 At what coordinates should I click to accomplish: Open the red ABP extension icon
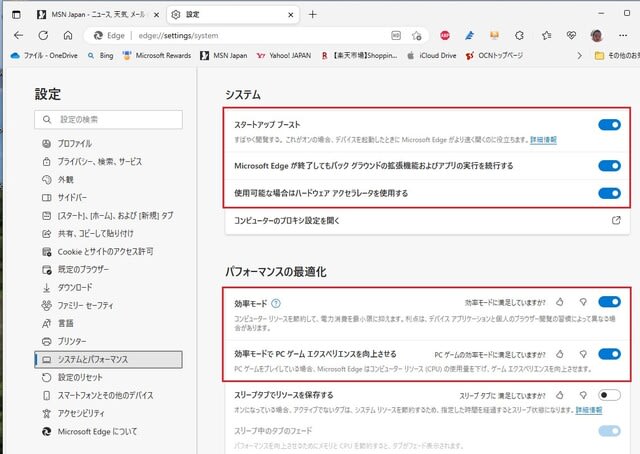445,36
